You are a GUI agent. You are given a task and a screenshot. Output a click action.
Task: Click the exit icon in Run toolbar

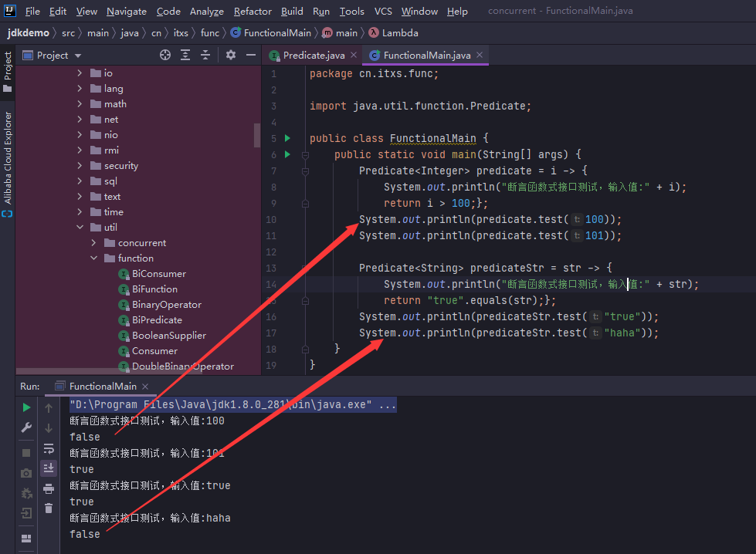(x=26, y=513)
